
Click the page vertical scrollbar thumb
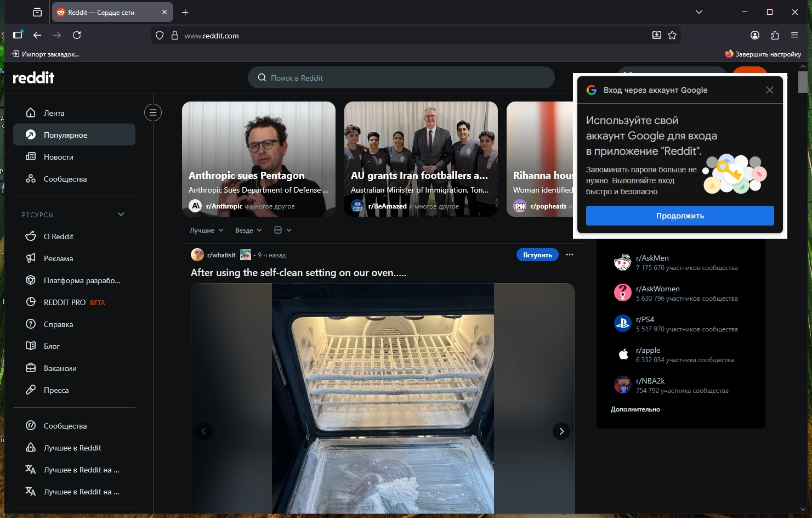tap(803, 82)
